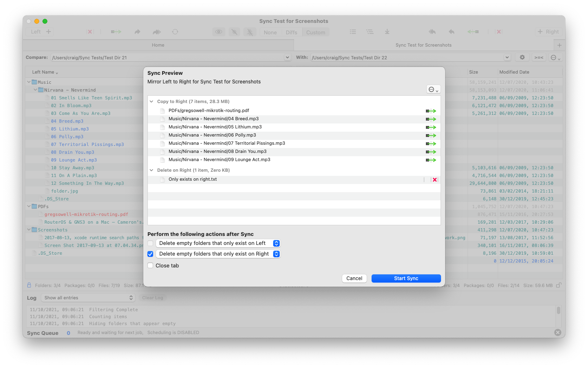This screenshot has width=588, height=368.
Task: Collapse the Copy to Right group
Action: 151,101
